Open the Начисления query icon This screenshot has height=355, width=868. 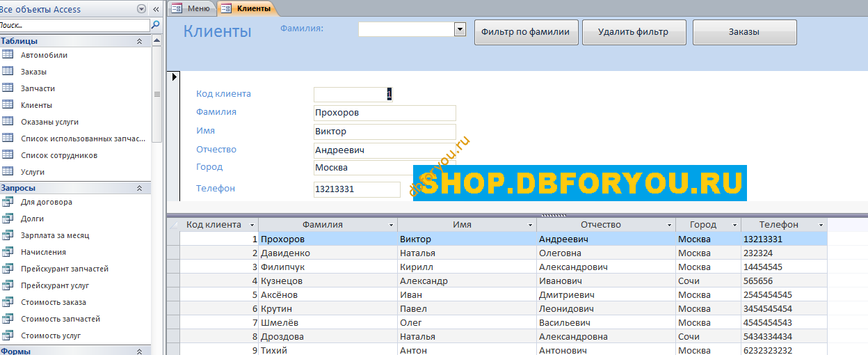click(8, 252)
